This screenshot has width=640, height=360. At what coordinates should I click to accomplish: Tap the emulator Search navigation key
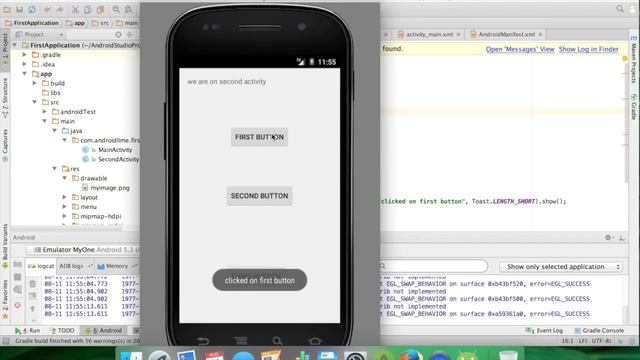point(277,340)
